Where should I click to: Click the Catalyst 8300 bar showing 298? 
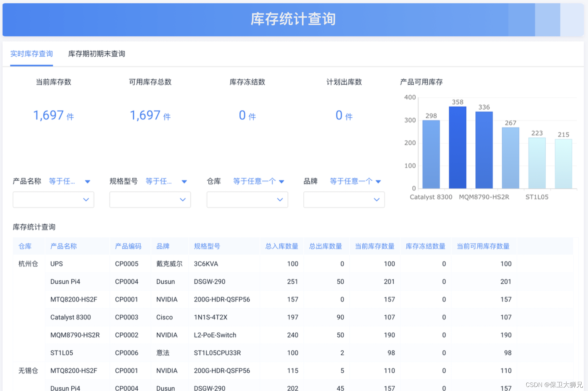pyautogui.click(x=431, y=154)
